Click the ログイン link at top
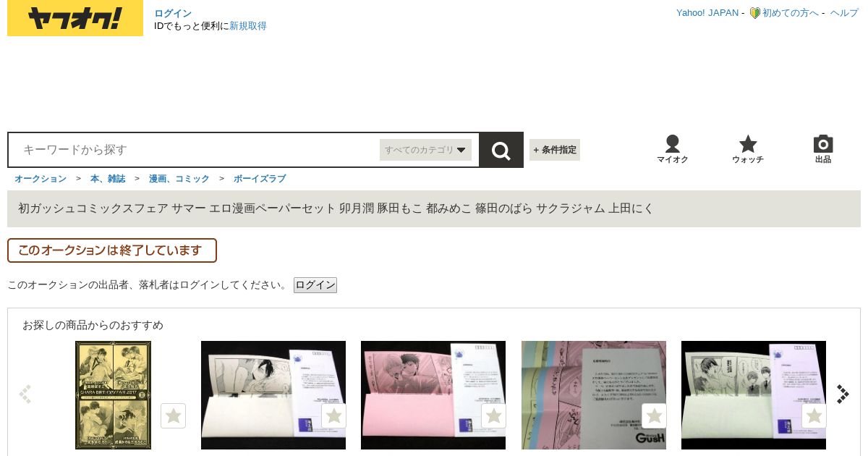868x456 pixels. tap(173, 13)
